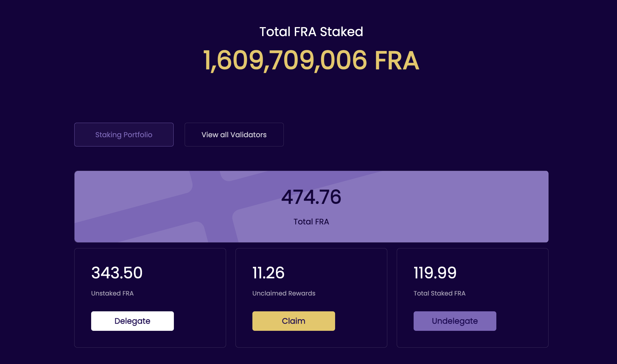Select the 343.50 unstaked amount
Viewport: 617px width, 364px height.
click(x=117, y=273)
